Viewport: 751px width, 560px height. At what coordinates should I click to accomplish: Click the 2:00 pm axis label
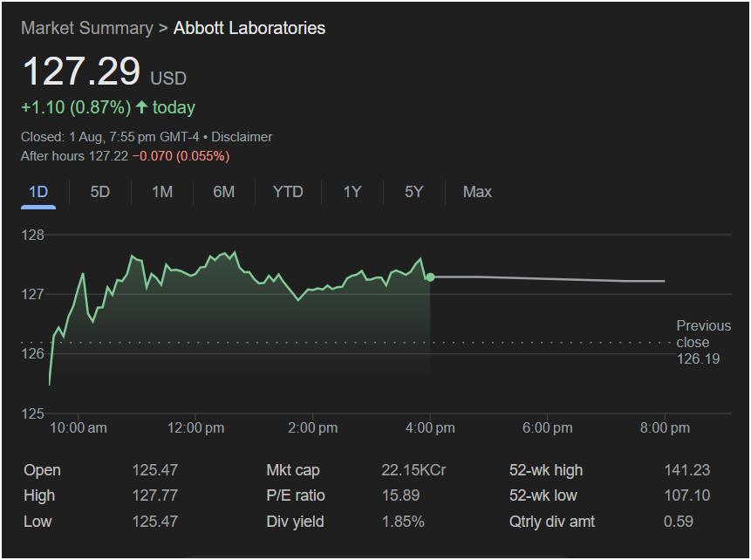[x=313, y=427]
